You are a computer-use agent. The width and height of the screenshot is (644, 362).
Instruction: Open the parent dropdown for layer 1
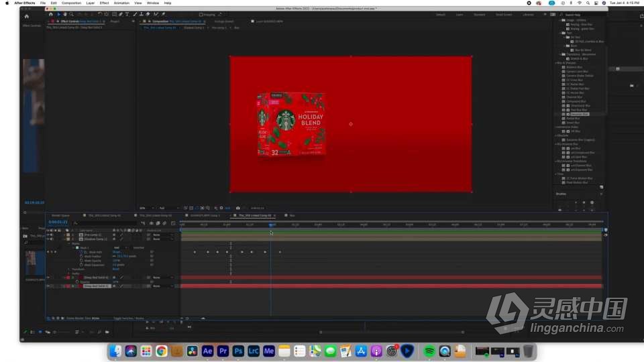point(162,235)
